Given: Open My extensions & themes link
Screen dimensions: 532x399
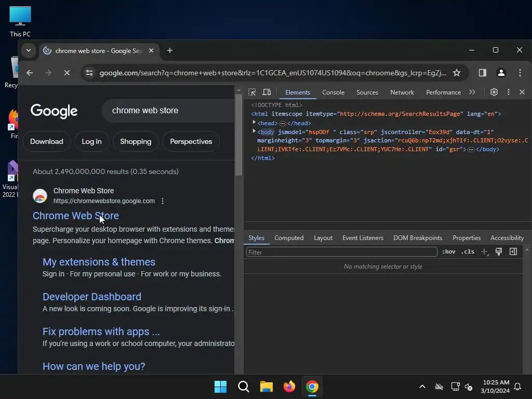Looking at the screenshot, I should [x=99, y=262].
